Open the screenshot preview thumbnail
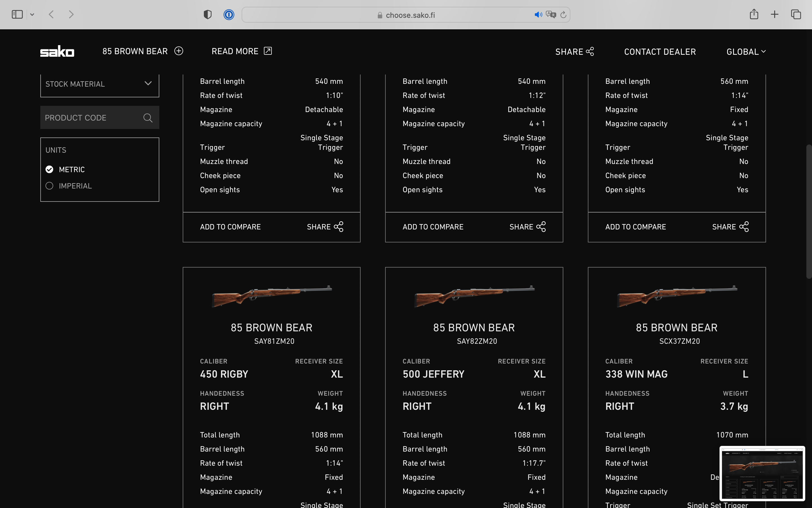 click(x=762, y=473)
